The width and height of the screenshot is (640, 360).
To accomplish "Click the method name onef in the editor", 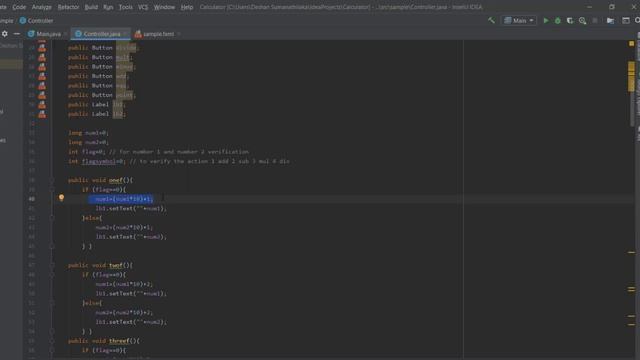I will 116,180.
